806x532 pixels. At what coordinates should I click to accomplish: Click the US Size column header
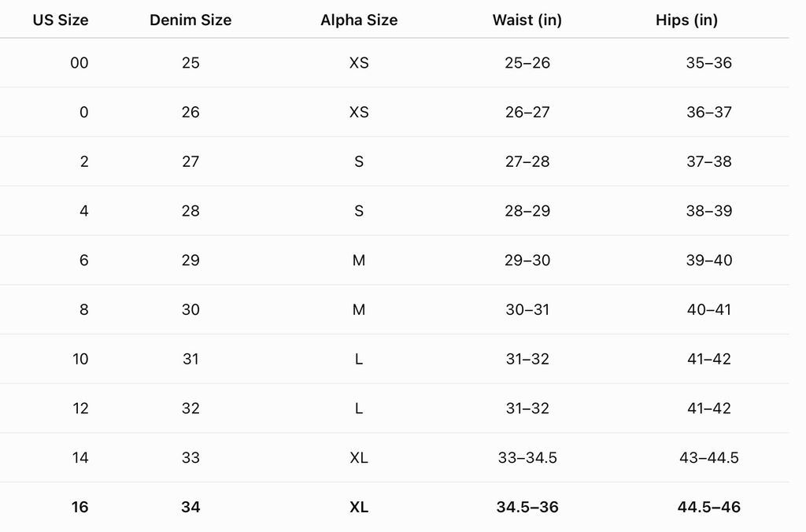(61, 20)
